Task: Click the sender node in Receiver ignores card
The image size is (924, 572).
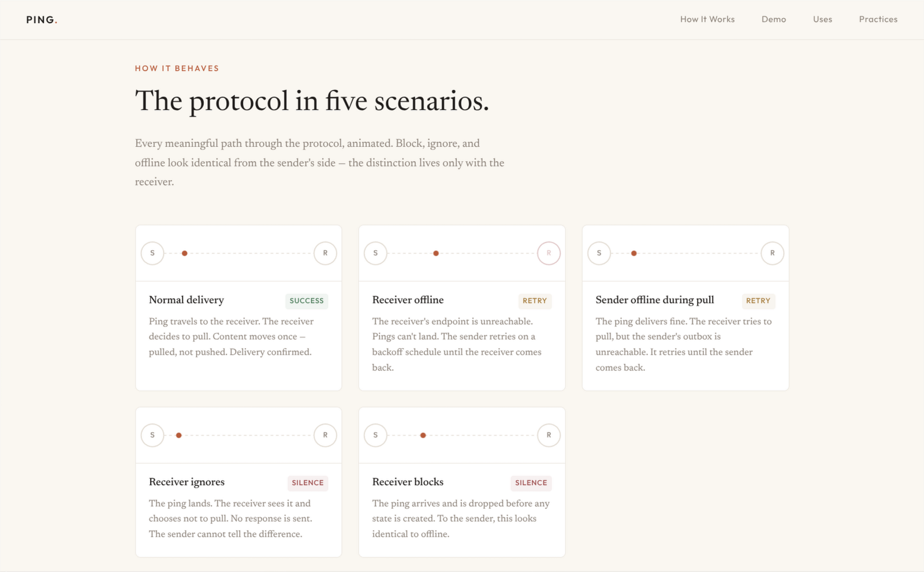Action: [x=152, y=435]
